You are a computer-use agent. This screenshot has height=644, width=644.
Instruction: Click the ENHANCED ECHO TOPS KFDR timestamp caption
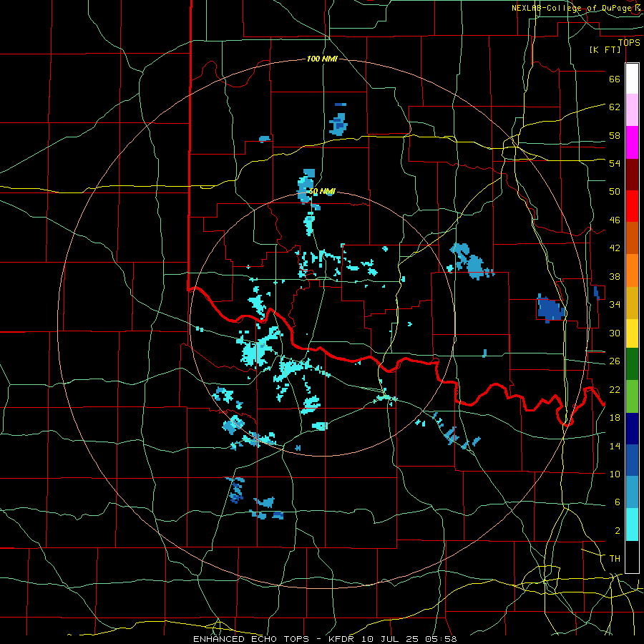pyautogui.click(x=325, y=639)
